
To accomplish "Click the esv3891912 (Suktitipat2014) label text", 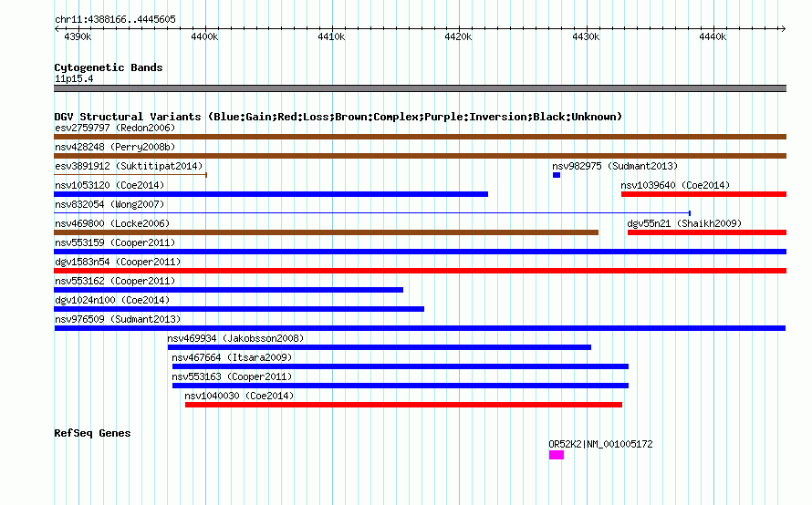I will pyautogui.click(x=129, y=166).
